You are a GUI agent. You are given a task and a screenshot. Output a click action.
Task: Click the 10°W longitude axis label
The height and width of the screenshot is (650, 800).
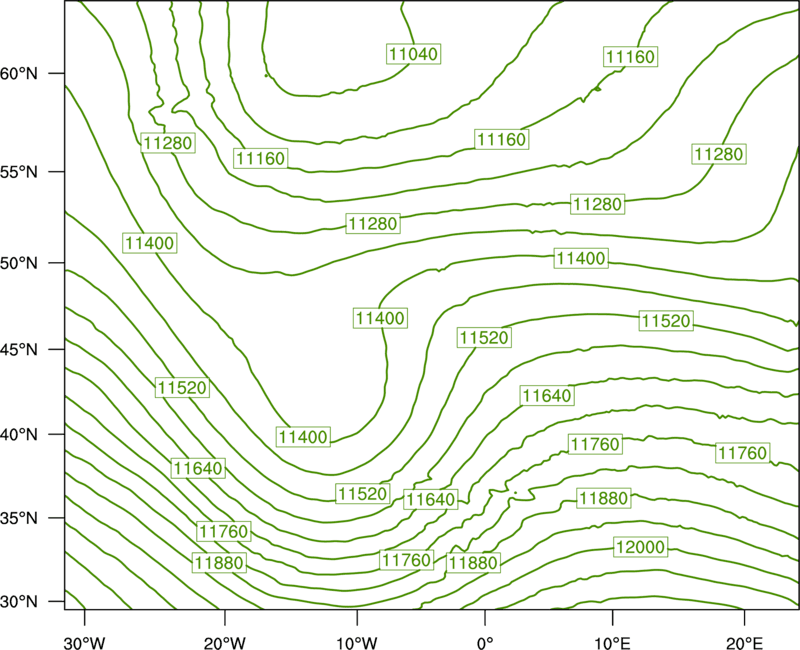[357, 642]
